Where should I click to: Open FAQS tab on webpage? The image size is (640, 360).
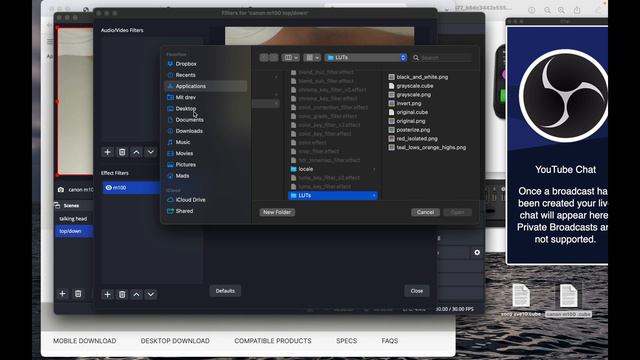coord(390,341)
